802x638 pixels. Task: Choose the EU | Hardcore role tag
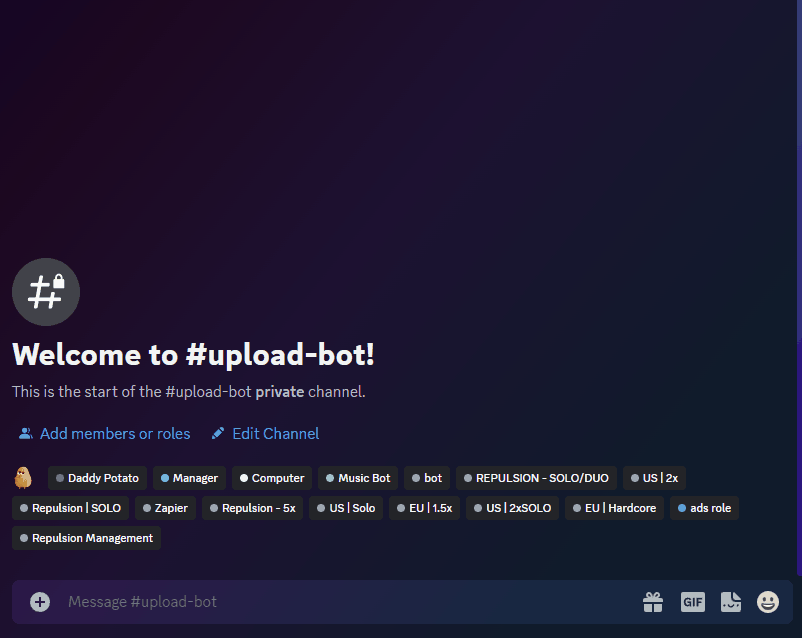(614, 508)
